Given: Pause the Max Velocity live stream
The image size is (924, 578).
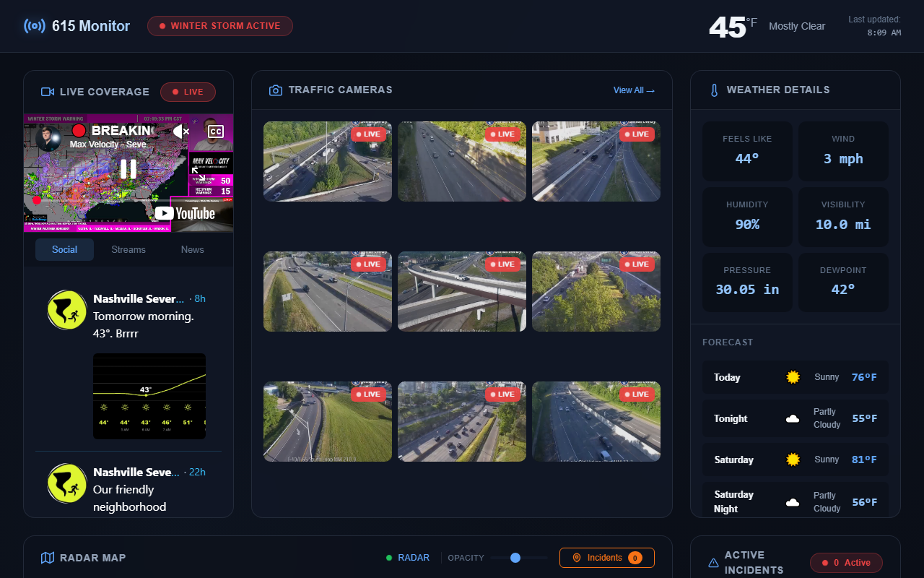Looking at the screenshot, I should click(x=128, y=169).
